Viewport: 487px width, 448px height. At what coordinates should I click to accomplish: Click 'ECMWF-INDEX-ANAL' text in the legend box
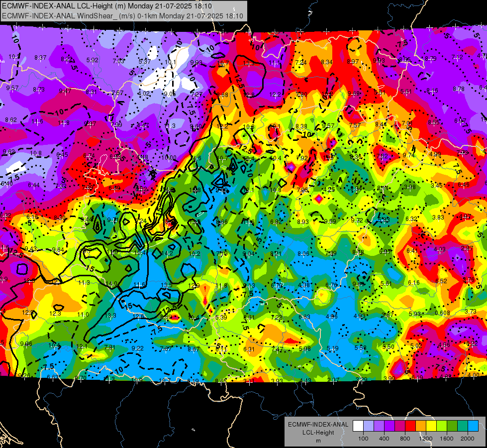(x=318, y=425)
